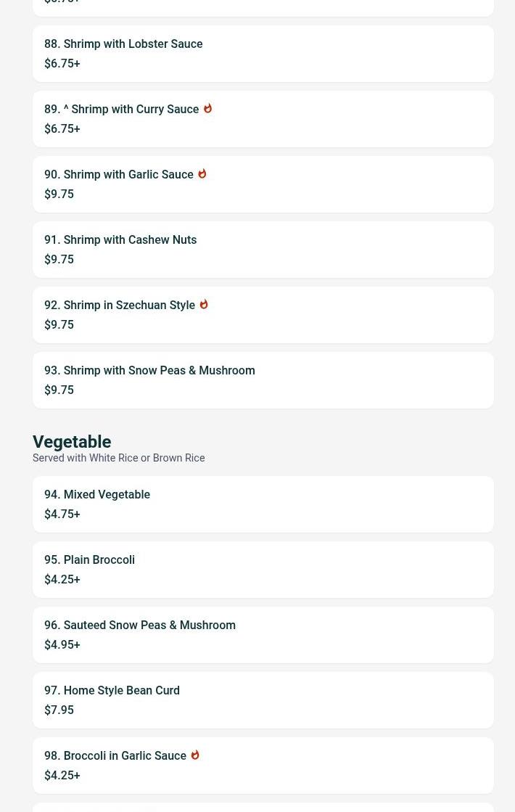Image resolution: width=515 pixels, height=812 pixels.
Task: Select 89. Shrimp with Curry Sauce
Action: [263, 119]
